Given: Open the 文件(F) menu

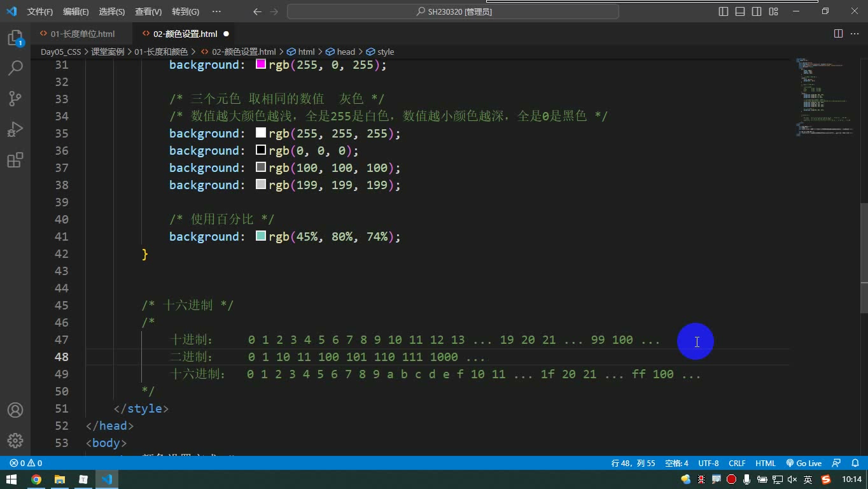Looking at the screenshot, I should [40, 11].
